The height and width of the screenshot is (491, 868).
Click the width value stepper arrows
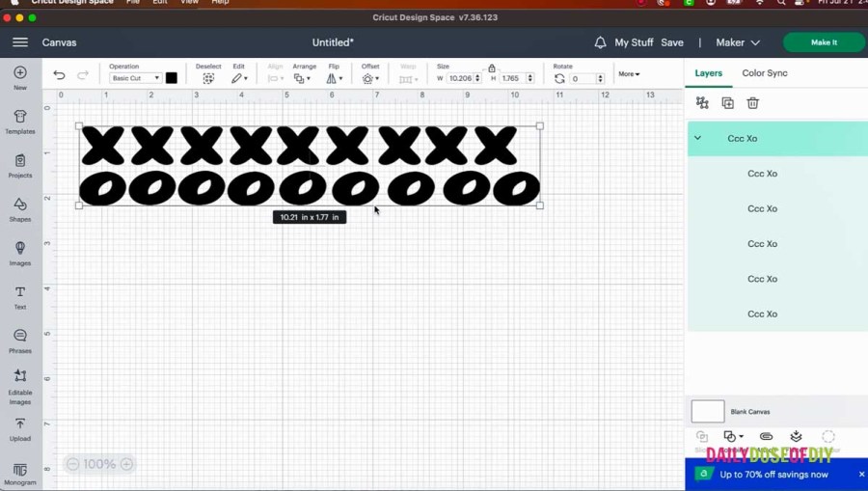(477, 78)
